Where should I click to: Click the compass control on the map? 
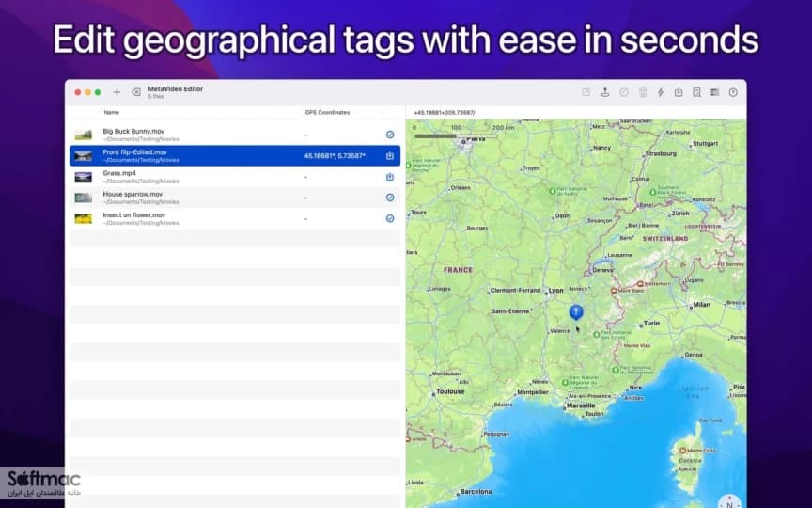[729, 501]
